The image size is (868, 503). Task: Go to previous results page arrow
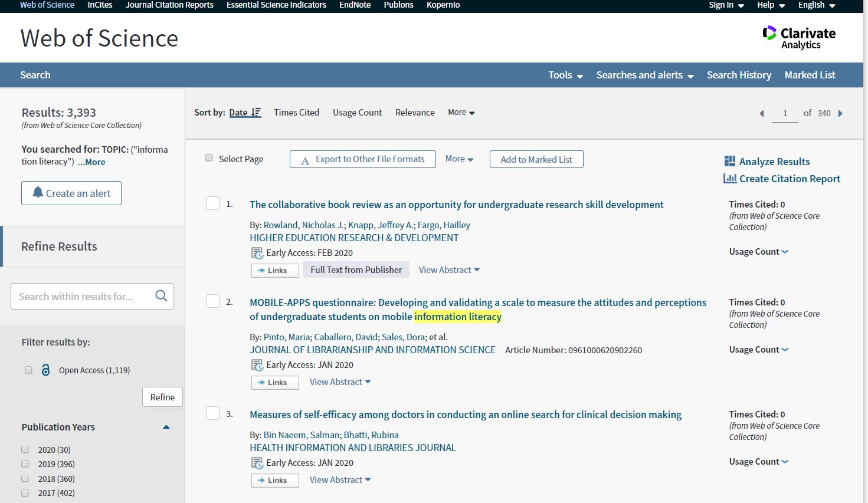(761, 113)
